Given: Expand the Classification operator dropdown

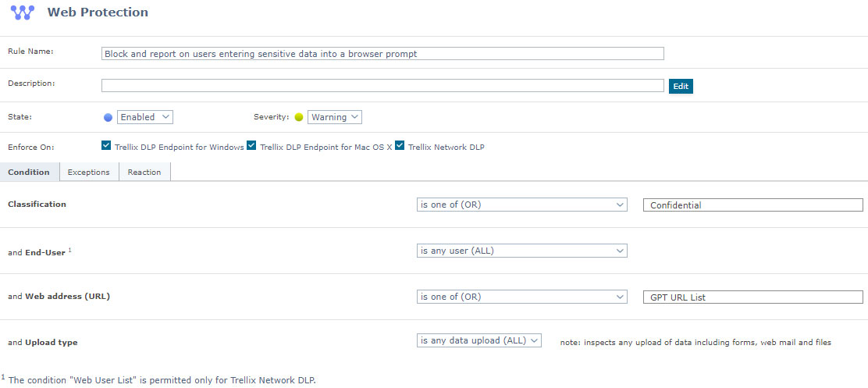Looking at the screenshot, I should pyautogui.click(x=521, y=205).
